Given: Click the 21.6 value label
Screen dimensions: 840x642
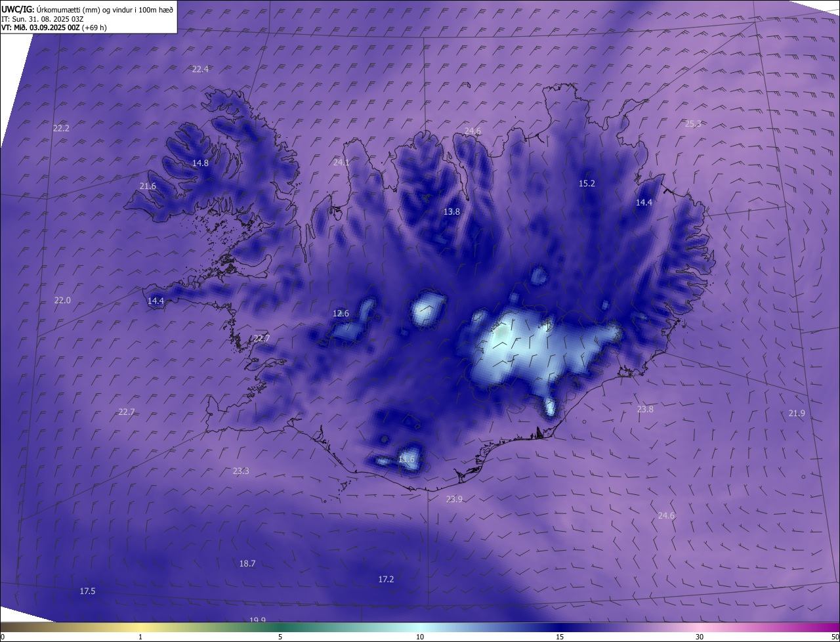Looking at the screenshot, I should tap(148, 186).
